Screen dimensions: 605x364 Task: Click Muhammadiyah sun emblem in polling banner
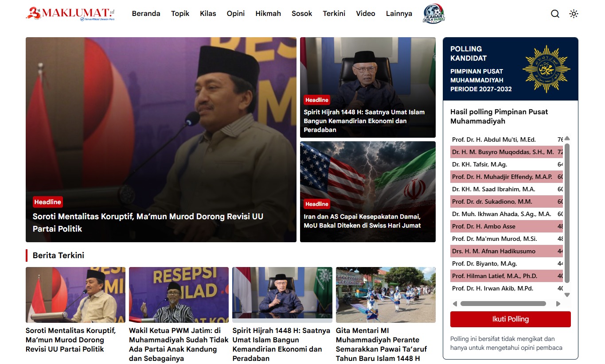click(546, 69)
